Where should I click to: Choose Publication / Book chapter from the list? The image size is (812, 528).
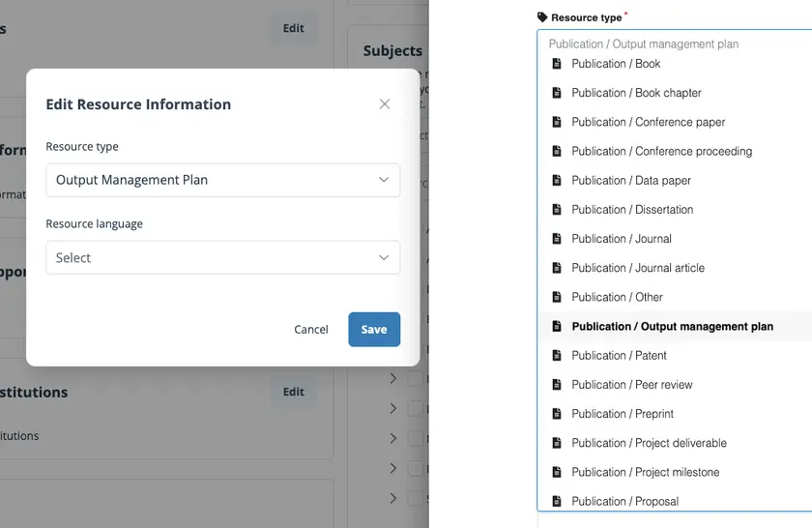coord(636,93)
